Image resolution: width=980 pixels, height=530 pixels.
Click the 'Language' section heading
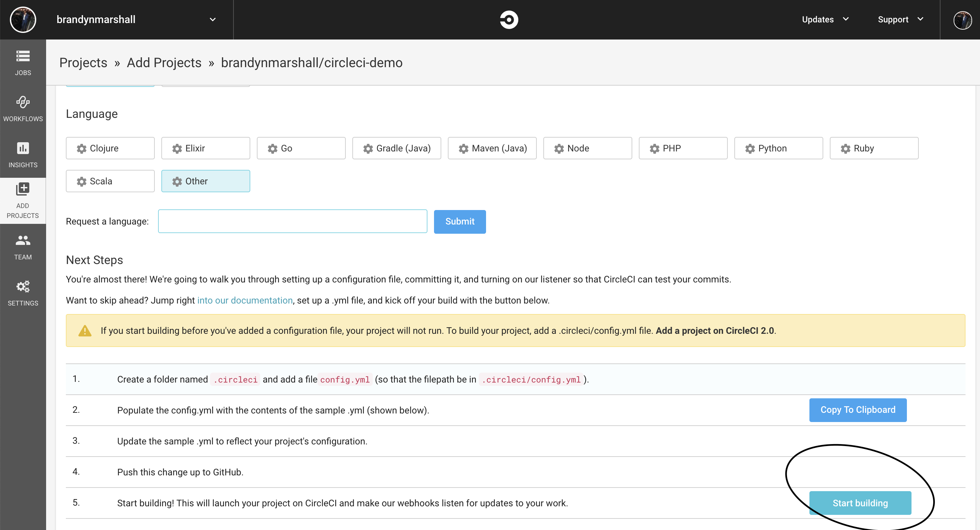pos(92,114)
